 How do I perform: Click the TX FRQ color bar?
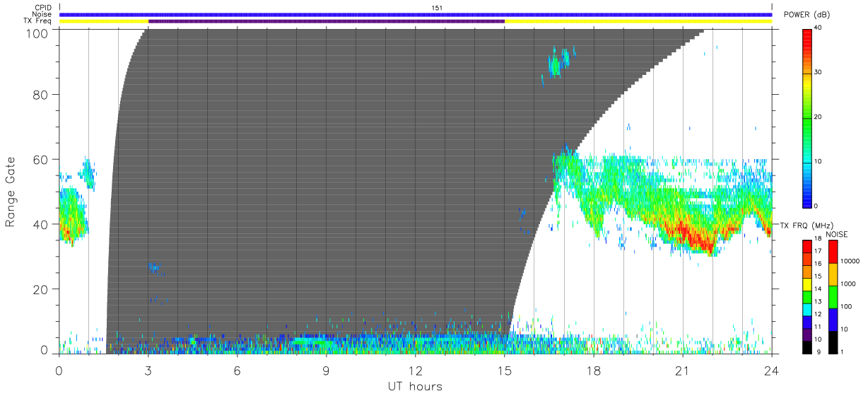[x=807, y=296]
